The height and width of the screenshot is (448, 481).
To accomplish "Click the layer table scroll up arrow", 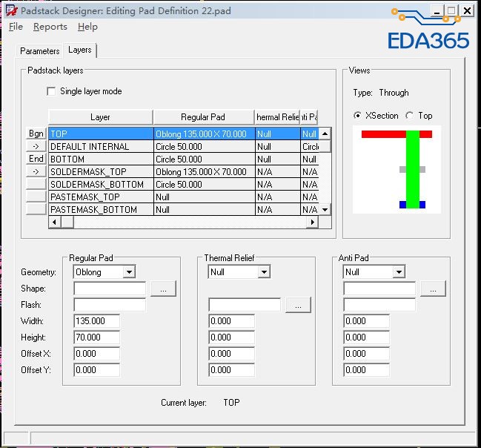I will (325, 134).
